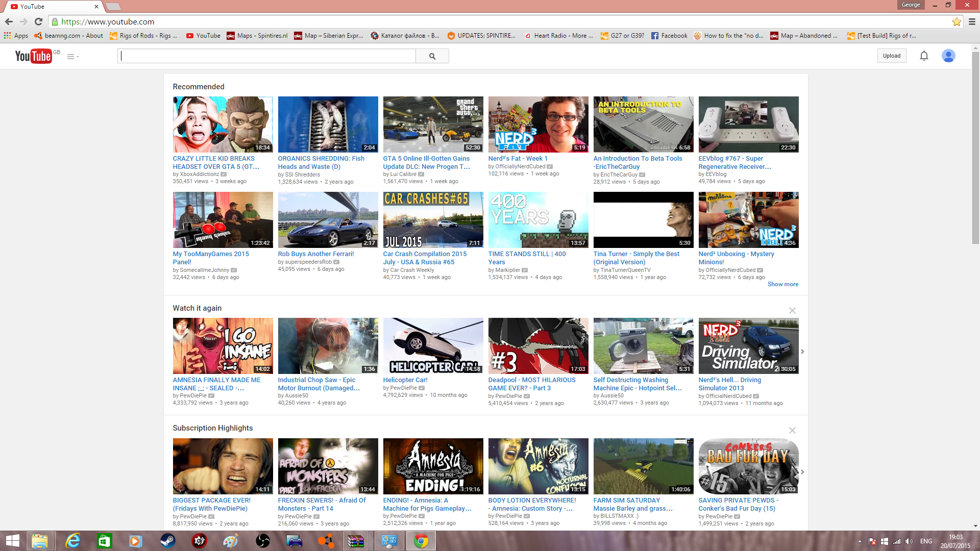Open Windows Store taskbar icon

tap(104, 541)
